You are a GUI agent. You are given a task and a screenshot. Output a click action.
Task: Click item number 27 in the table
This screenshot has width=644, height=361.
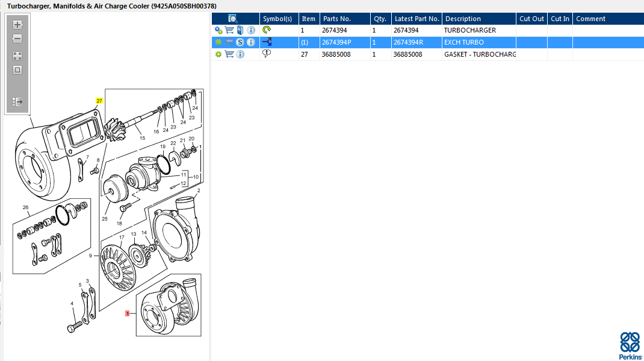(305, 54)
